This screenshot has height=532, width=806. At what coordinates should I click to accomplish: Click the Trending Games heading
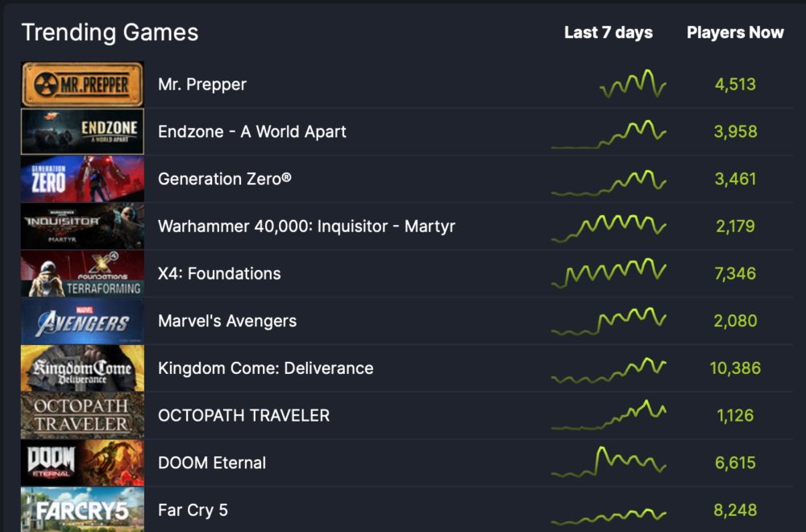pyautogui.click(x=110, y=32)
